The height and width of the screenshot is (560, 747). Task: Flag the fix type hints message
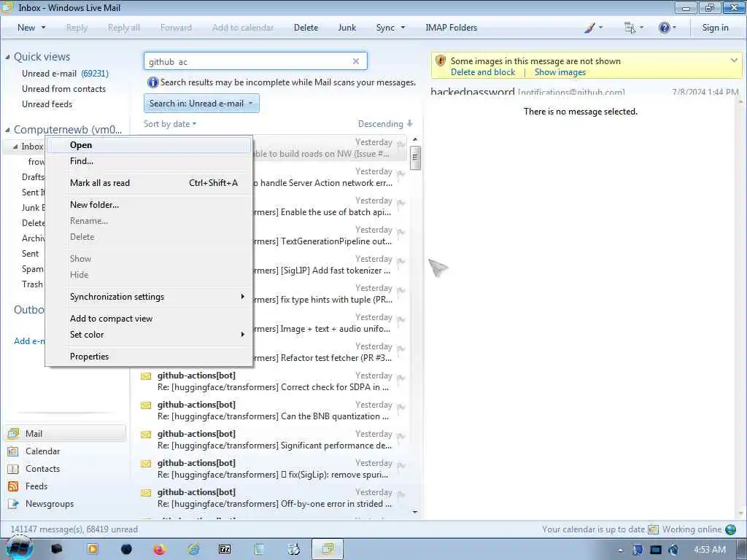400,291
